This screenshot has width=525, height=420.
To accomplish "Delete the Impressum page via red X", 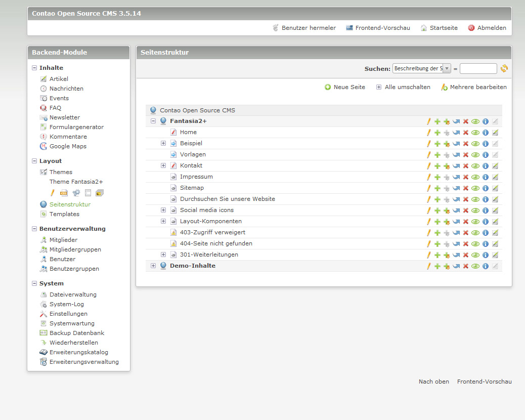I will tap(466, 177).
